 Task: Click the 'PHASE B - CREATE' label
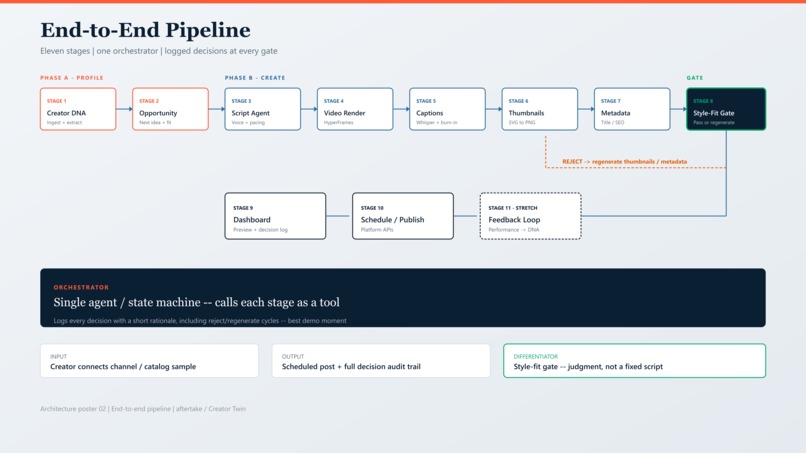[x=255, y=78]
